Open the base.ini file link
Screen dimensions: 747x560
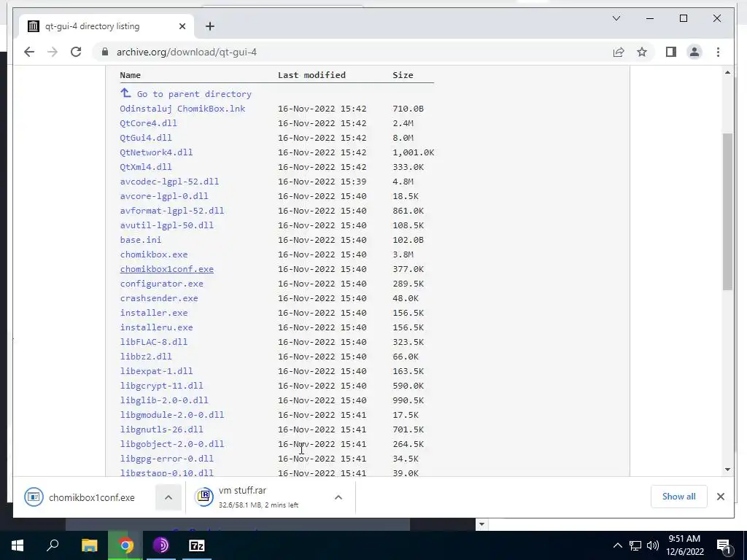tap(141, 239)
